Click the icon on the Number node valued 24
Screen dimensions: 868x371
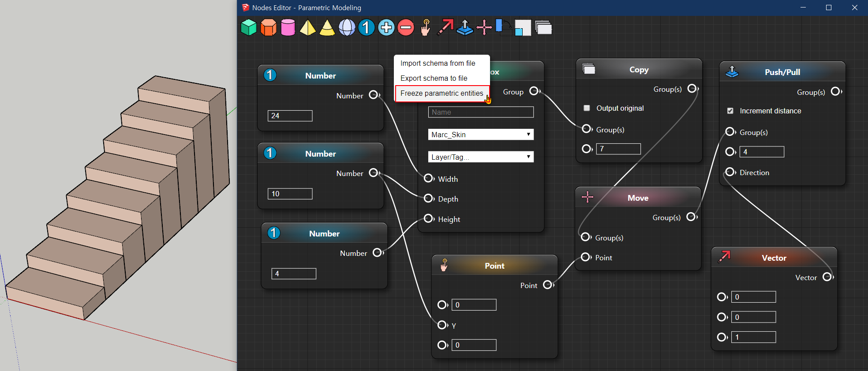click(x=270, y=75)
